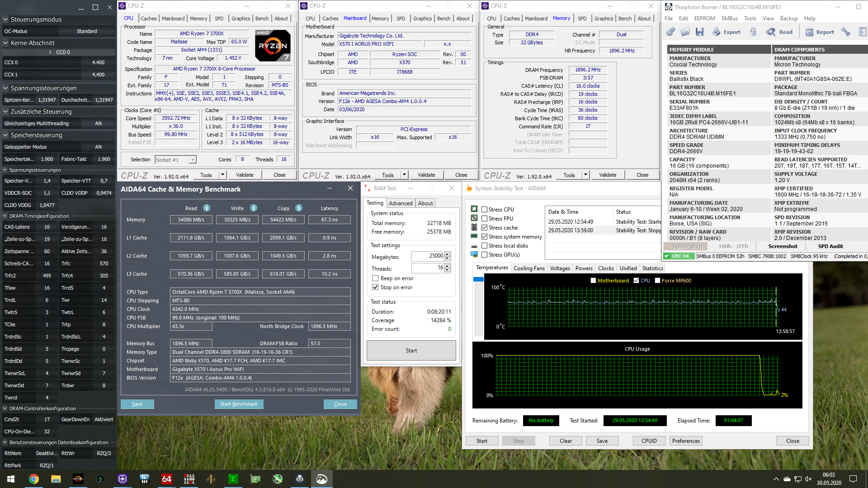
Task: Click Start Benchmark in AIDA64
Action: pyautogui.click(x=239, y=404)
